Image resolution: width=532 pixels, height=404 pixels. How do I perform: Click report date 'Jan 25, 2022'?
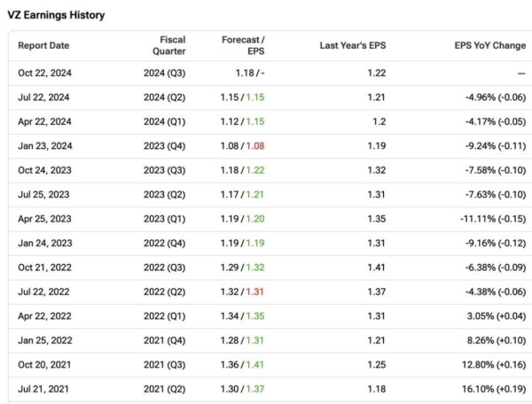coord(45,340)
